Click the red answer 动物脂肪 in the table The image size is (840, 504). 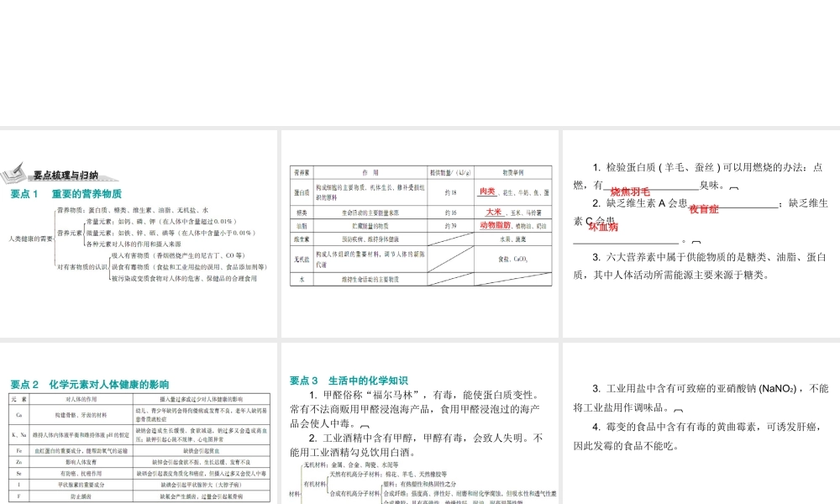coord(495,225)
